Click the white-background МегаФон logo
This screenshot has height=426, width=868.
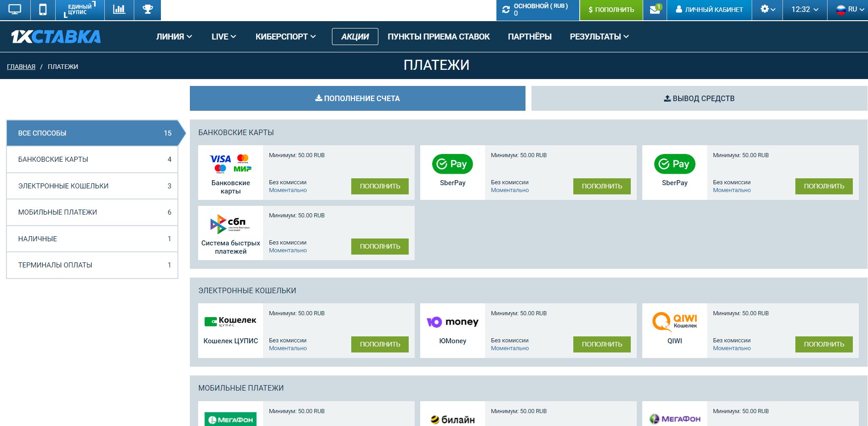(674, 419)
